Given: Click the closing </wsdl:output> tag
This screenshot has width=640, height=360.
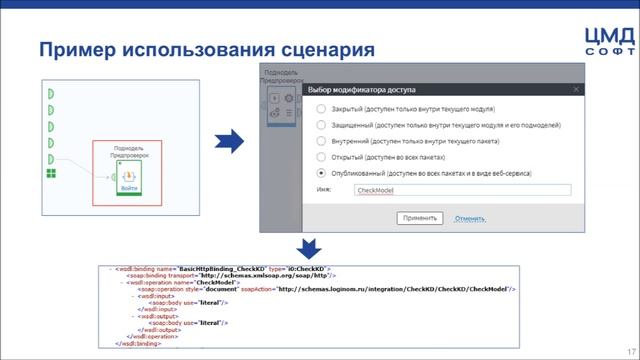Looking at the screenshot, I should [x=159, y=330].
